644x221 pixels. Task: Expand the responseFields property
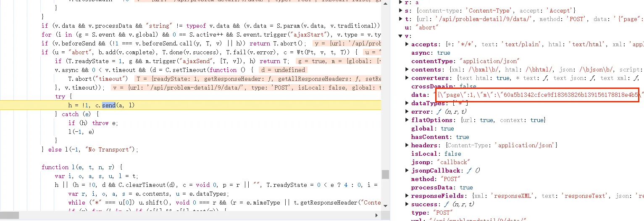coord(407,196)
